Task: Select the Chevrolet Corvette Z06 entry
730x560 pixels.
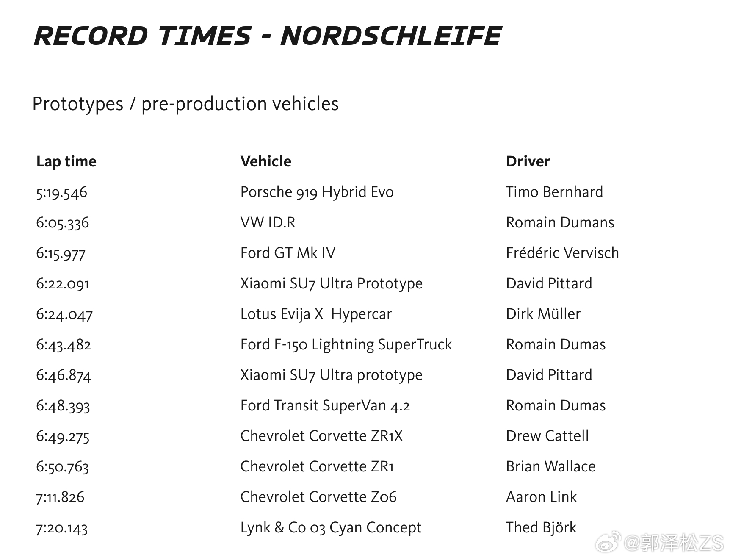Action: click(x=318, y=497)
